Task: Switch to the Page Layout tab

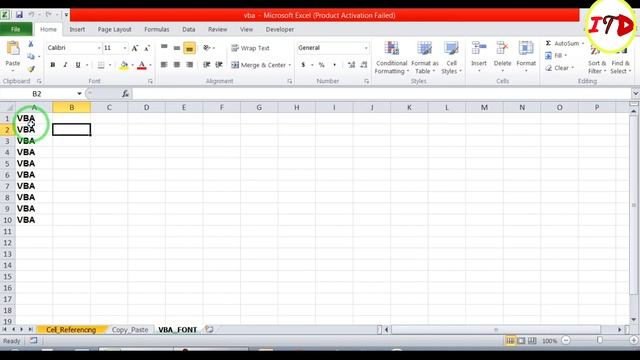Action: point(114,29)
